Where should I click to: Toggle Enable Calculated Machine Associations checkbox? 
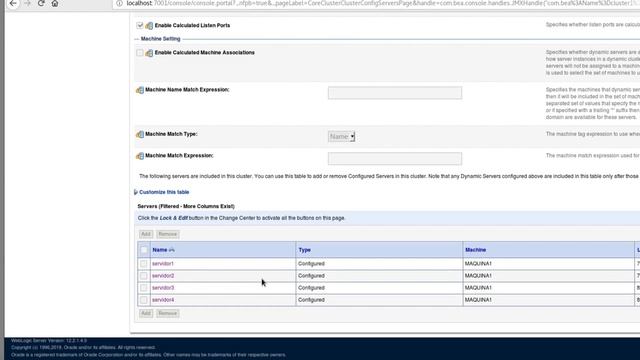[x=140, y=53]
